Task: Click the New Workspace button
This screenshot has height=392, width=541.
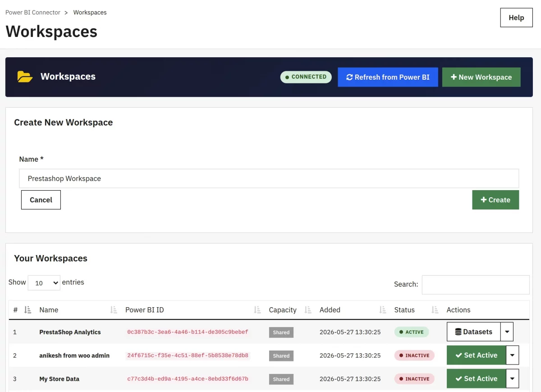Action: (x=481, y=77)
